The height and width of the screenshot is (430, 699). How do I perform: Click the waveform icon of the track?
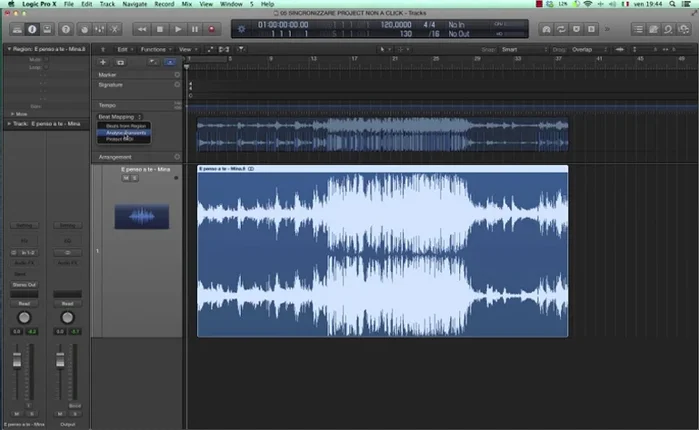[141, 215]
